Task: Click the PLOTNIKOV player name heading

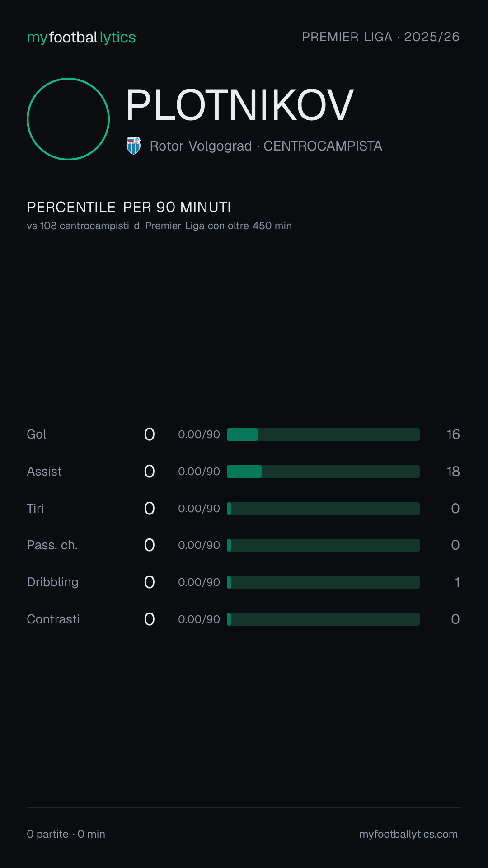Action: [239, 105]
